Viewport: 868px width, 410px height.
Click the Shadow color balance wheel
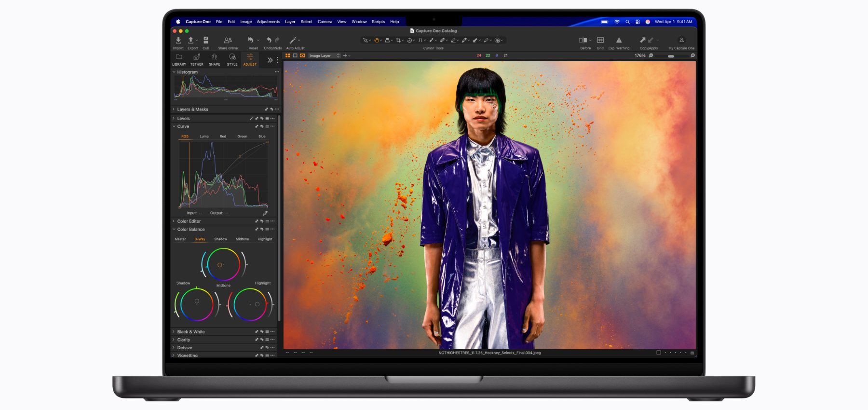pos(196,304)
